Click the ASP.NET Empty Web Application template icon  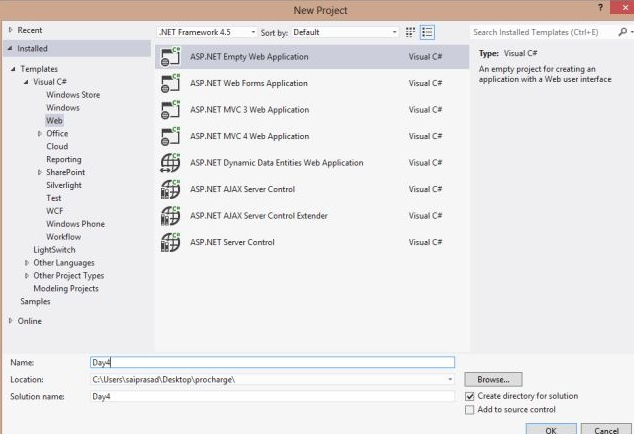click(170, 57)
